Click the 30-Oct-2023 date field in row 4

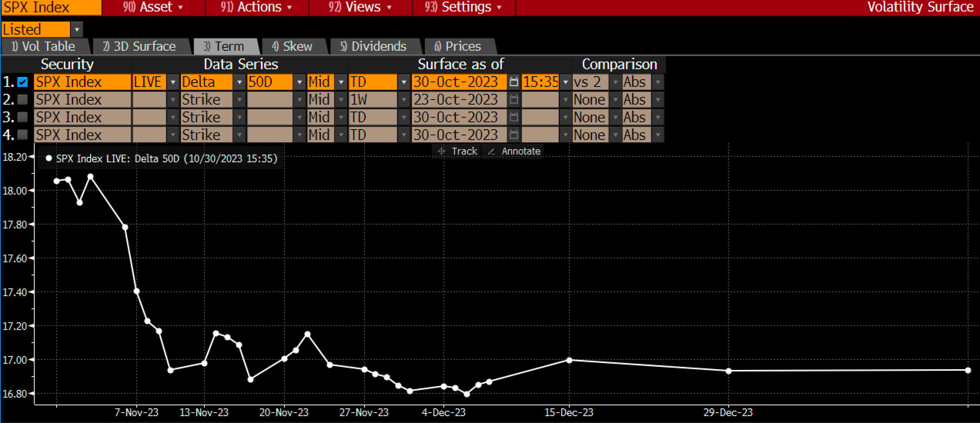pos(459,135)
